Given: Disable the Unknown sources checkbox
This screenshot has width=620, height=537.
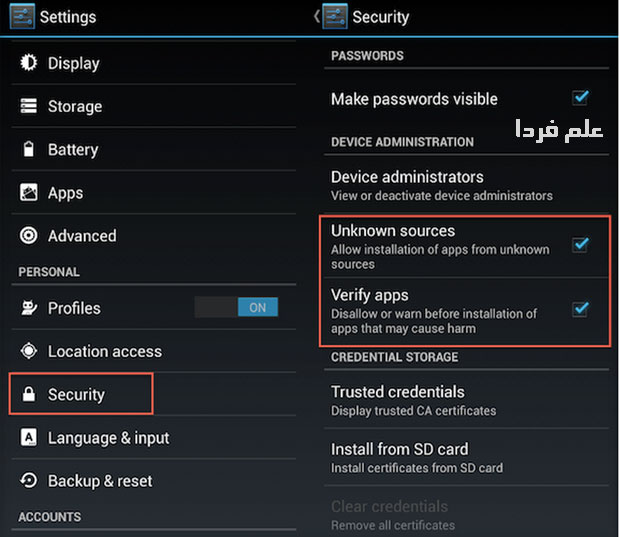Looking at the screenshot, I should 580,244.
